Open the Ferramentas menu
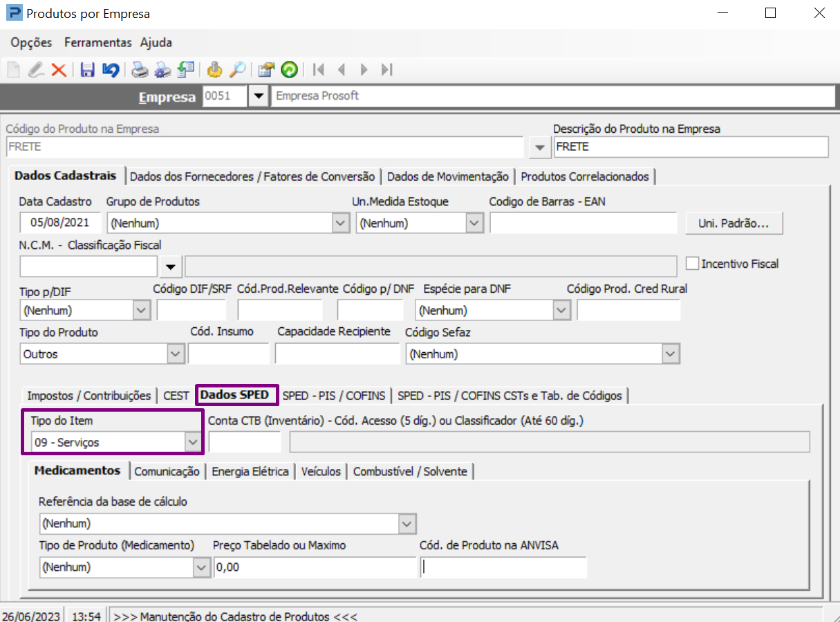The image size is (840, 622). (x=97, y=42)
